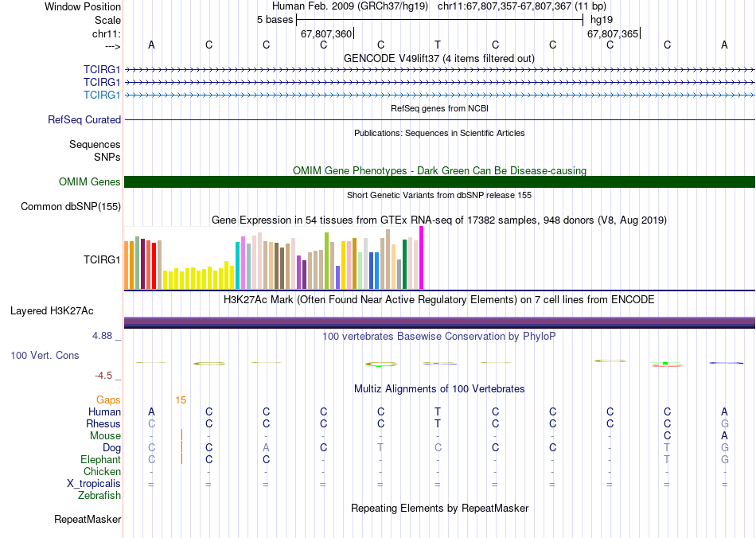
Task: Open the RefSeq Curated track label
Action: click(84, 119)
